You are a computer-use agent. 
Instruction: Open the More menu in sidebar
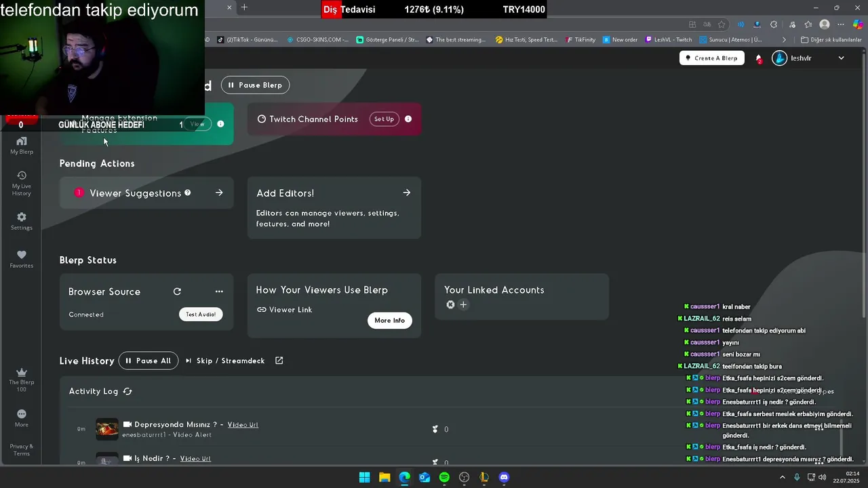coord(22,418)
